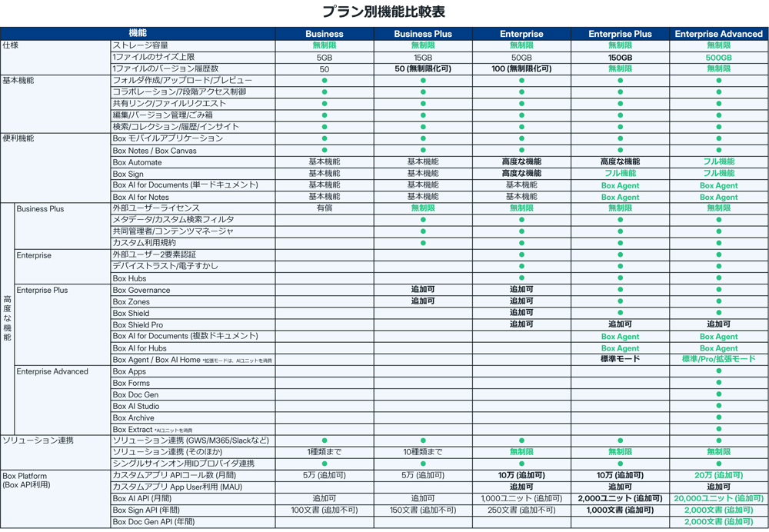Image resolution: width=769 pixels, height=532 pixels.
Task: Click the 仕様 category label
Action: pyautogui.click(x=10, y=45)
